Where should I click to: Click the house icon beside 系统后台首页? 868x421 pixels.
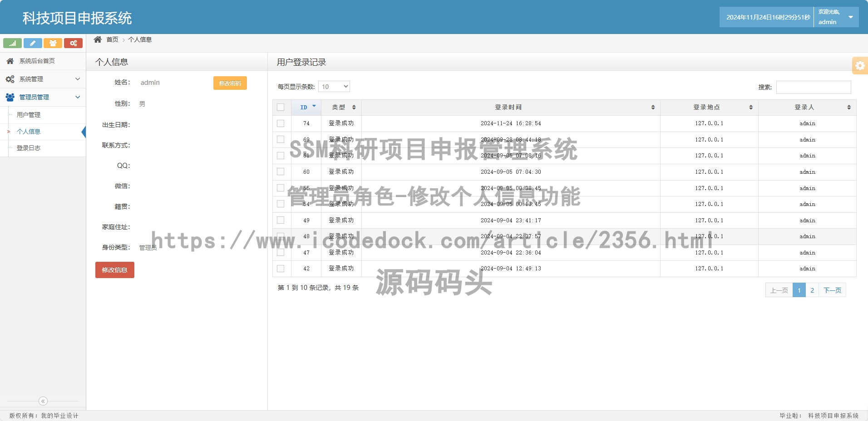click(x=10, y=61)
